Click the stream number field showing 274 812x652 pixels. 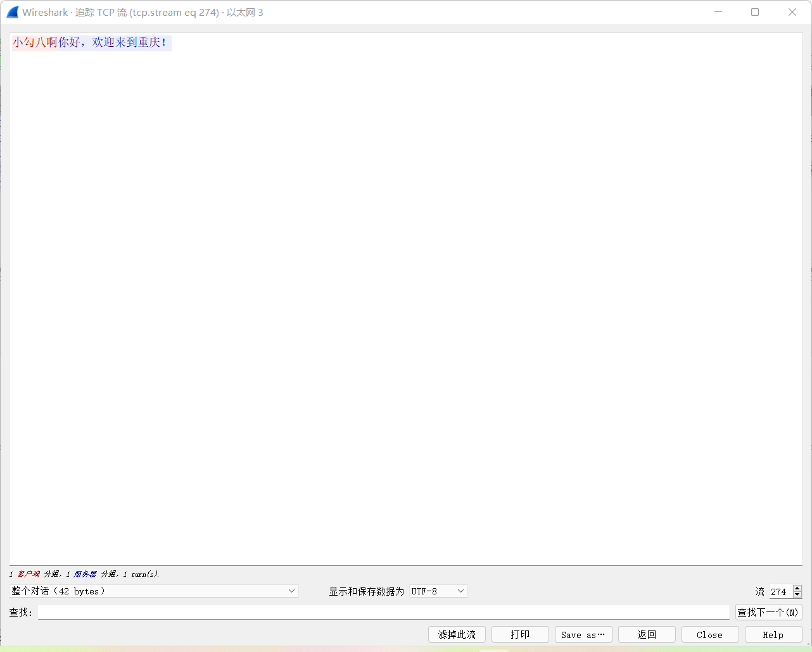(781, 591)
